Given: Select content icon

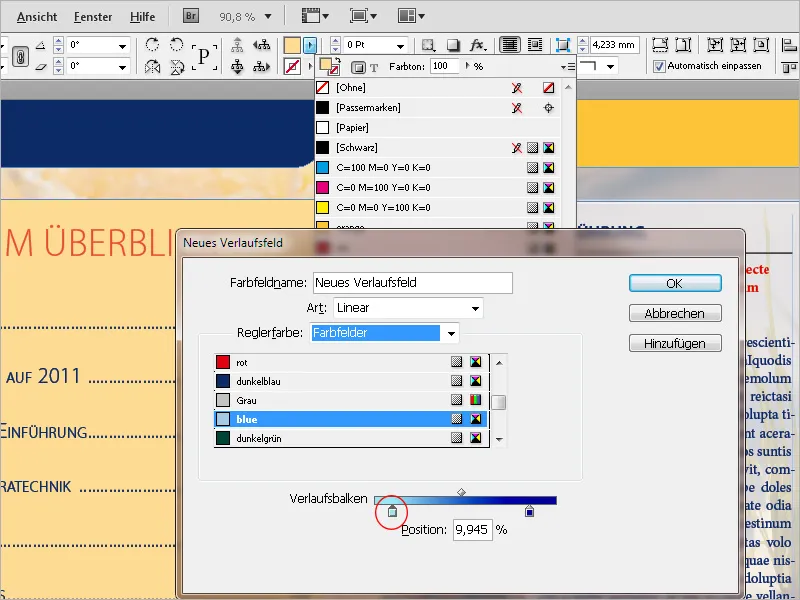Looking at the screenshot, I should pos(237,66).
